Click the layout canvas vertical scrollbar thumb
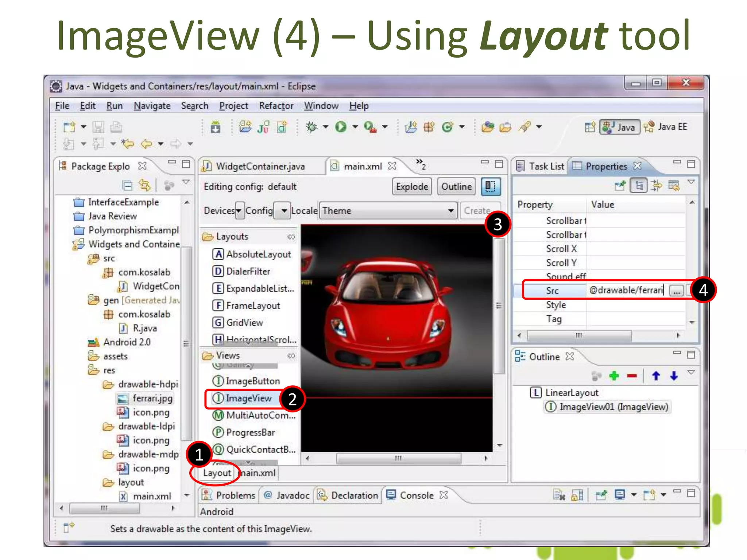This screenshot has height=560, width=747. tap(499, 306)
